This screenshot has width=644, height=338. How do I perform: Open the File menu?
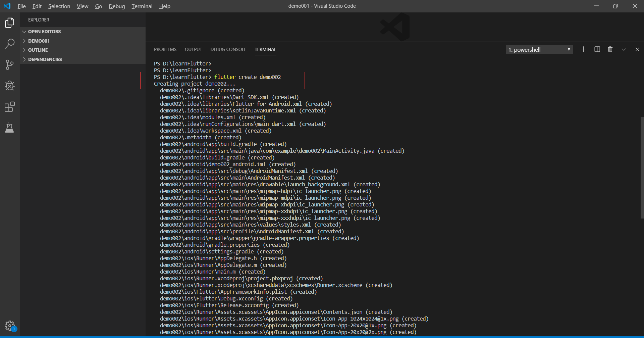point(22,6)
